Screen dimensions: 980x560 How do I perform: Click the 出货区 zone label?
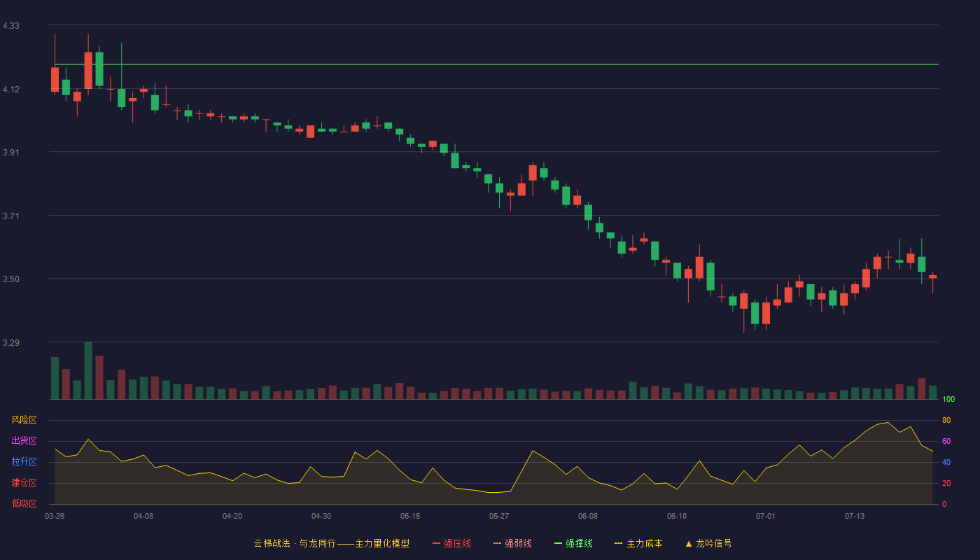[24, 441]
